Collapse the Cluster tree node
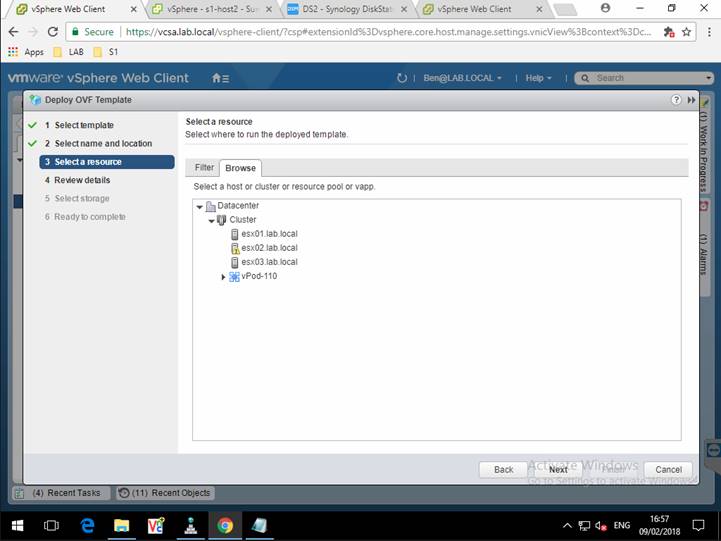 211,221
